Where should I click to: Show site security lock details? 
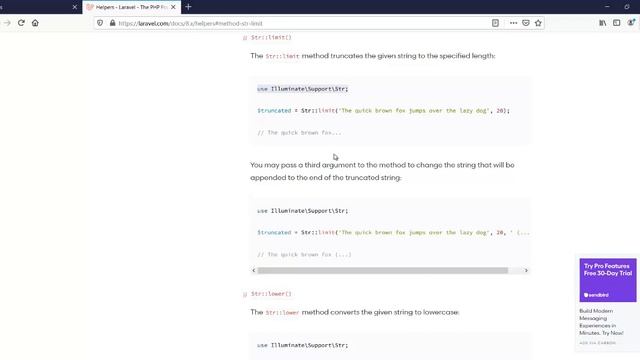(x=112, y=23)
